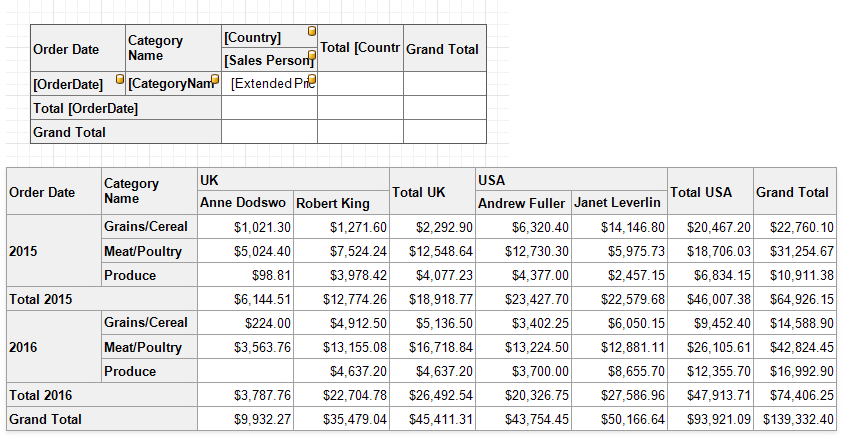Click the UK column group header

(292, 180)
